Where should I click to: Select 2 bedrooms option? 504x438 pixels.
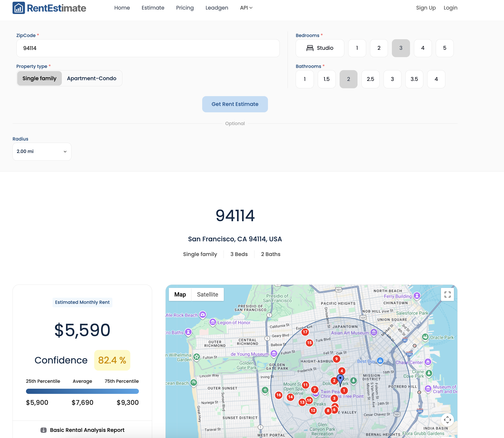coord(379,48)
